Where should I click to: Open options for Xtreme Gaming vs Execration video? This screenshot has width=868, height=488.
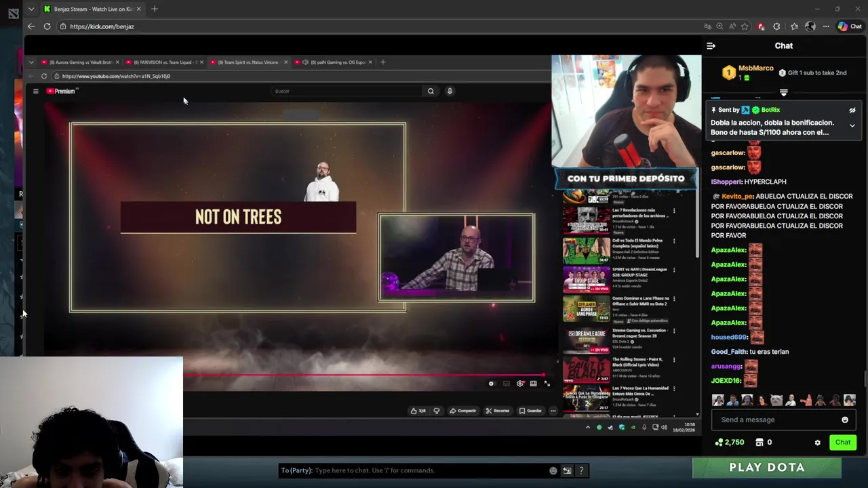tap(674, 331)
